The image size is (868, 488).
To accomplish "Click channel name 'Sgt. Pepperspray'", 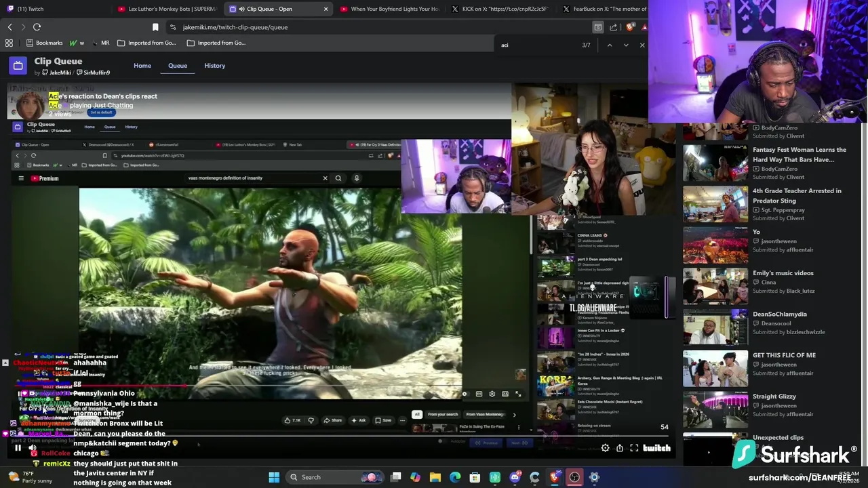I will 783,210.
